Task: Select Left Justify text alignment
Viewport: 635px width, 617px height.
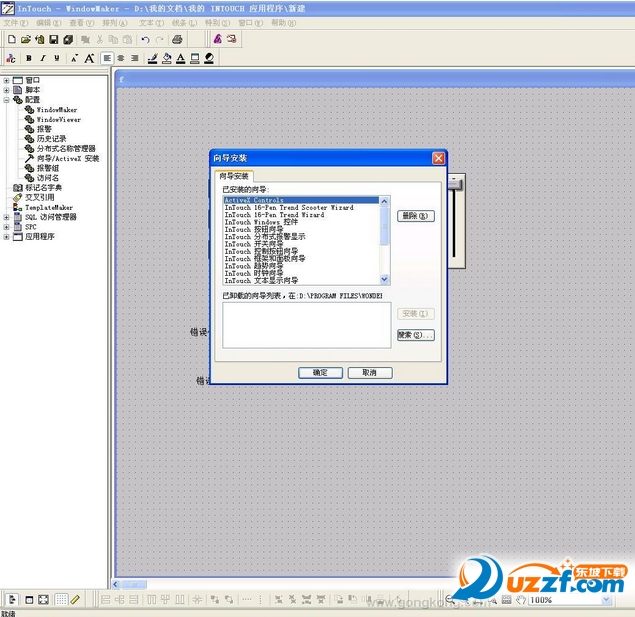Action: point(107,58)
